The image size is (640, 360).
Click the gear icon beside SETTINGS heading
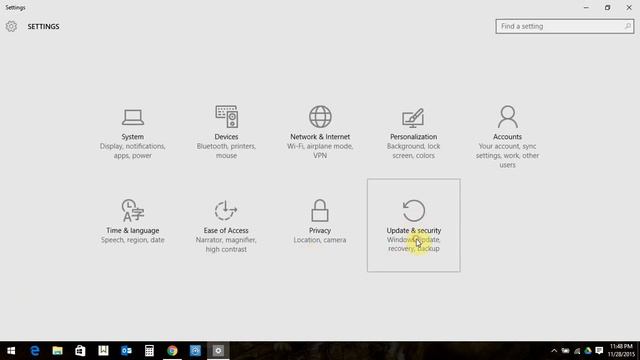click(11, 26)
